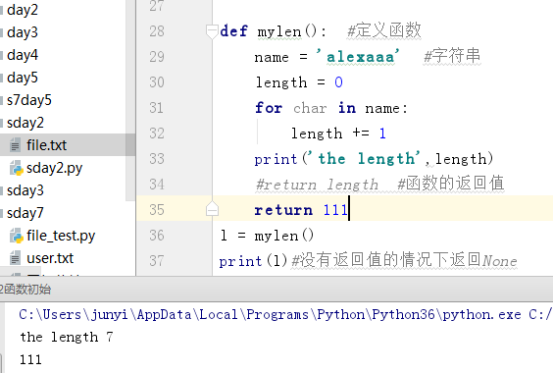Click the comment #字符串
Image resolution: width=554 pixels, height=373 pixels.
tap(452, 56)
